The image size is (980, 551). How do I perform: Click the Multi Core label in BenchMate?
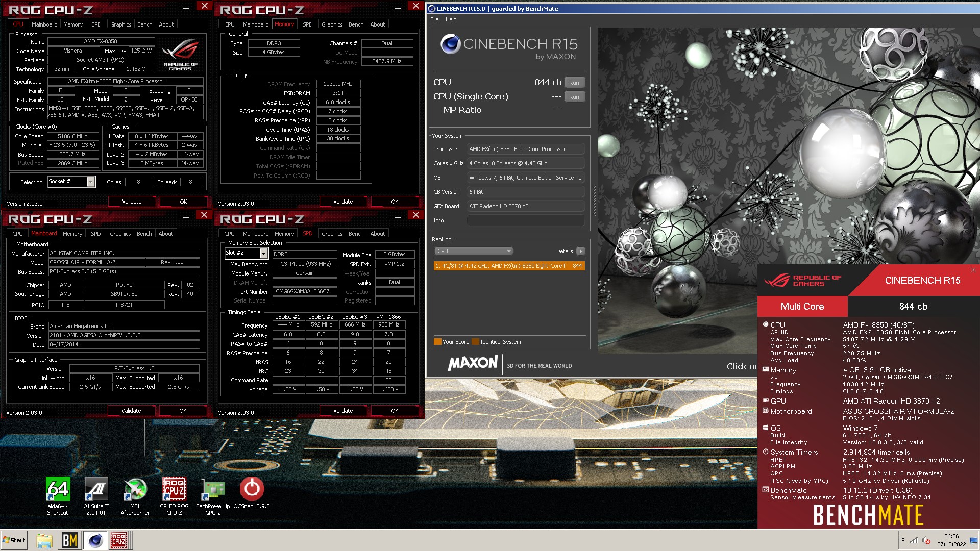coord(802,306)
